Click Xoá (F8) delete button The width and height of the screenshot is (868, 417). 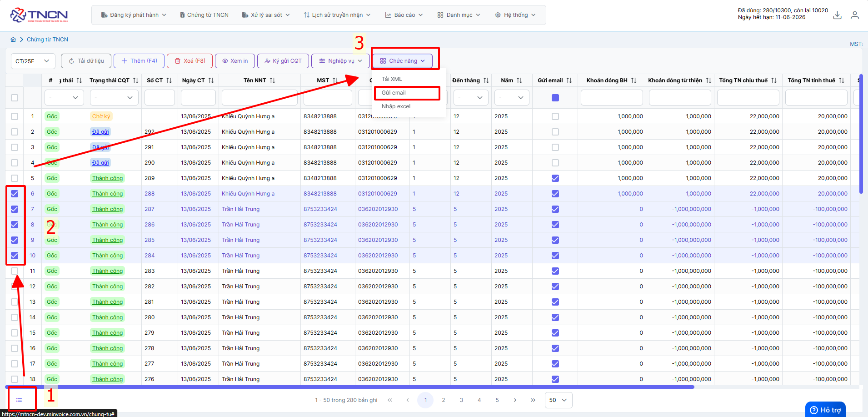[190, 61]
